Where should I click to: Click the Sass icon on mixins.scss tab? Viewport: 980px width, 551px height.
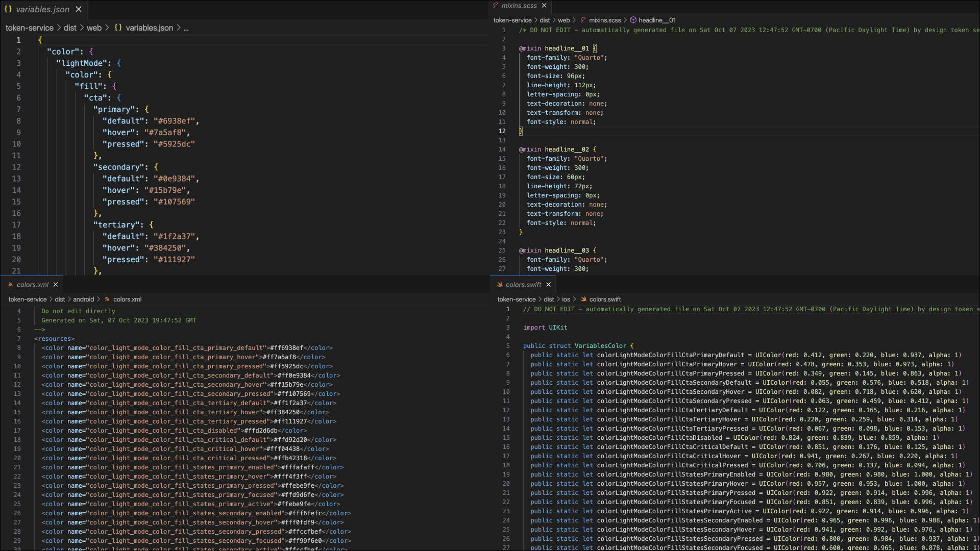(495, 6)
